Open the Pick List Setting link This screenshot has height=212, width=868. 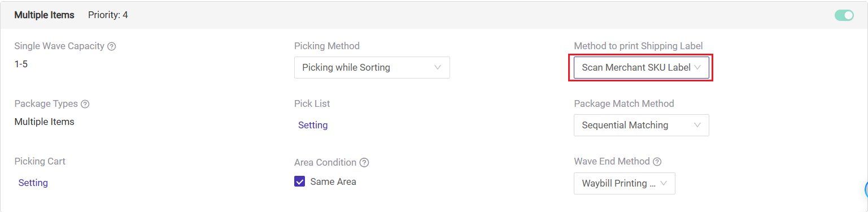(x=313, y=125)
